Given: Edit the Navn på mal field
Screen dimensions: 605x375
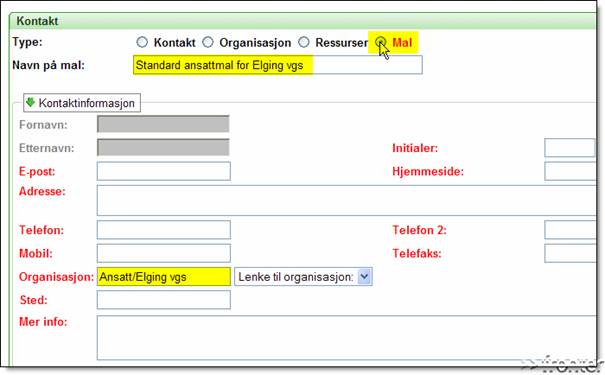Looking at the screenshot, I should pyautogui.click(x=278, y=65).
